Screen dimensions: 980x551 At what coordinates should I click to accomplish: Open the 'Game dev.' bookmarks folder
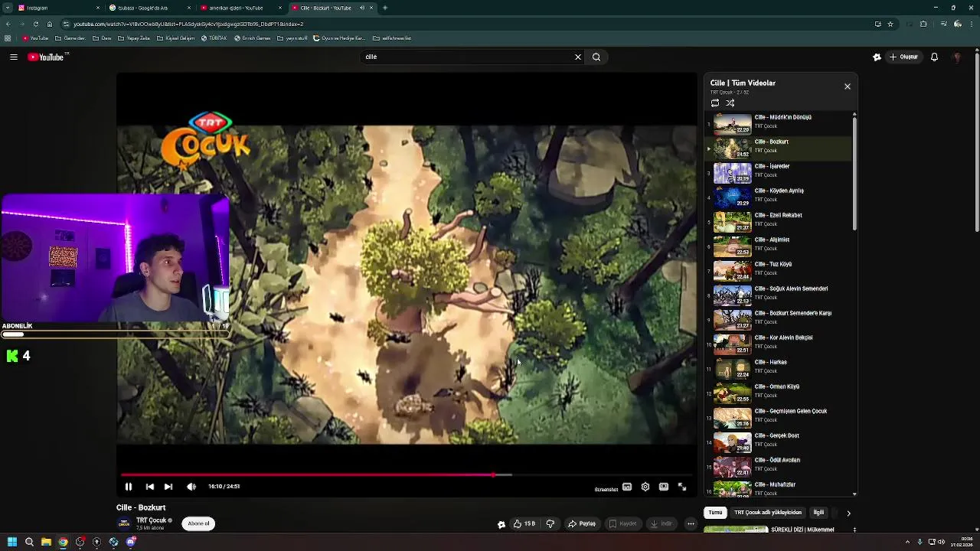click(70, 38)
